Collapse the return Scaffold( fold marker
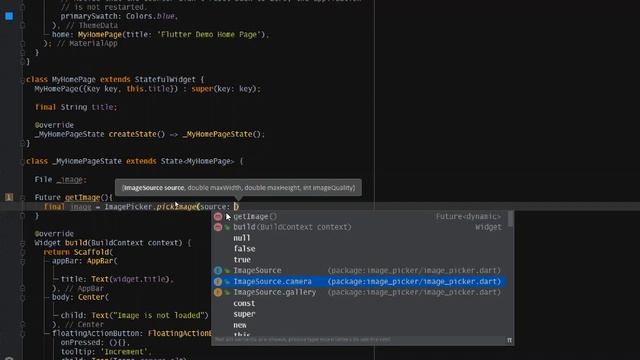Viewport: 640px width, 360px height. pos(22,252)
